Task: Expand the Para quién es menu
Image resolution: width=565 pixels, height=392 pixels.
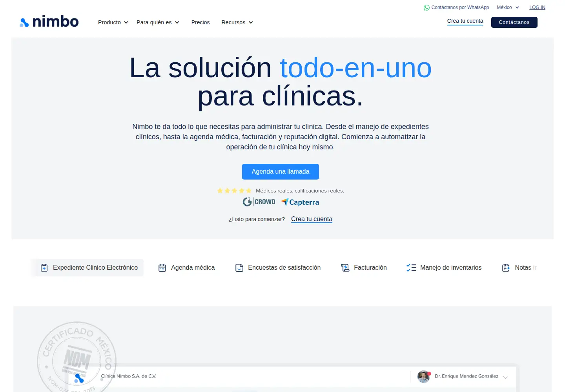Action: pos(158,22)
